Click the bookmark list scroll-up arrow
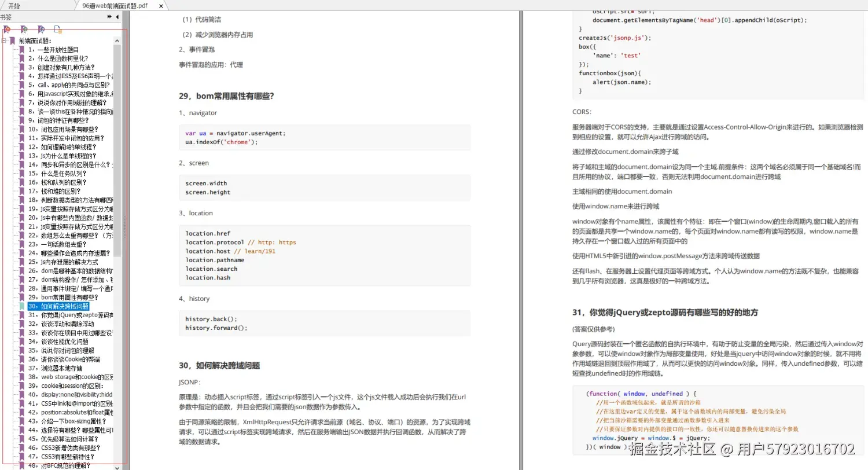The image size is (868, 470). tap(117, 41)
